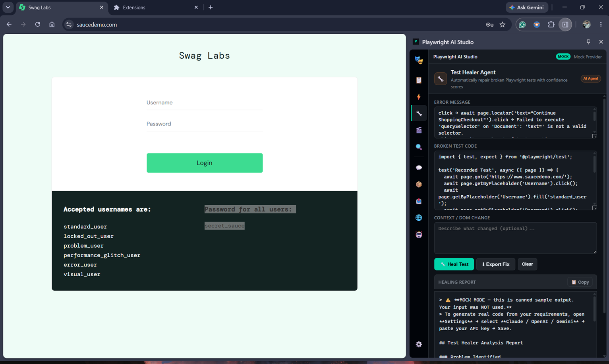This screenshot has height=364, width=609.
Task: Go to the browser home page
Action: pos(52,25)
